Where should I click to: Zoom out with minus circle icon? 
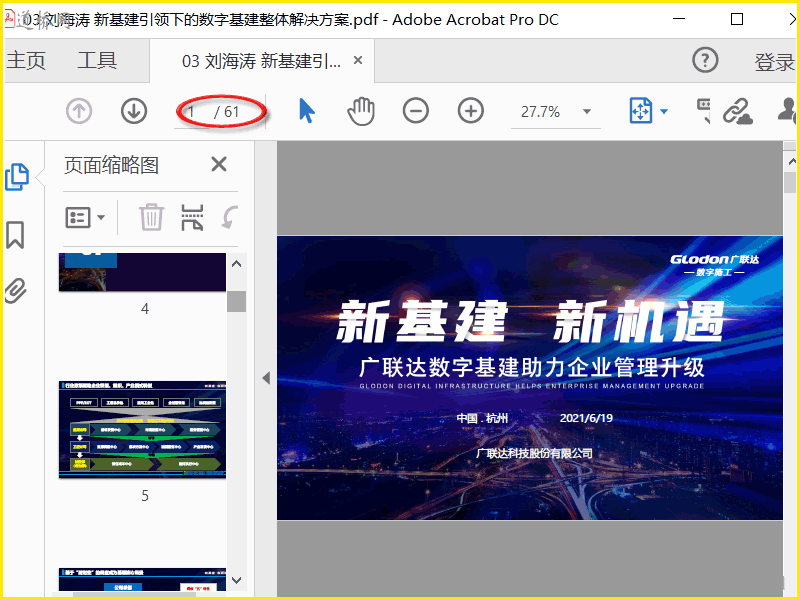coord(415,111)
